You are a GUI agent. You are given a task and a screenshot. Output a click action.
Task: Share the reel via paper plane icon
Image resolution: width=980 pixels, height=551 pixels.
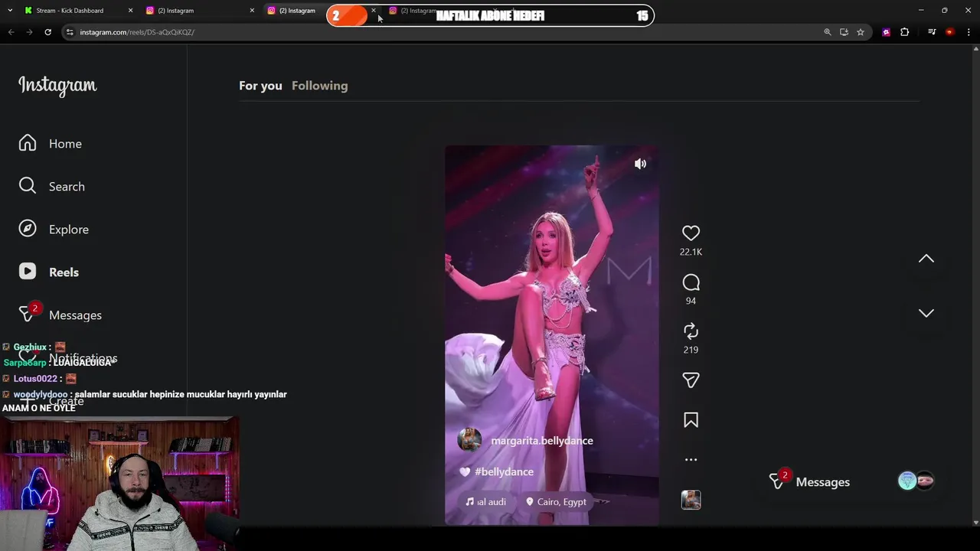(x=691, y=380)
